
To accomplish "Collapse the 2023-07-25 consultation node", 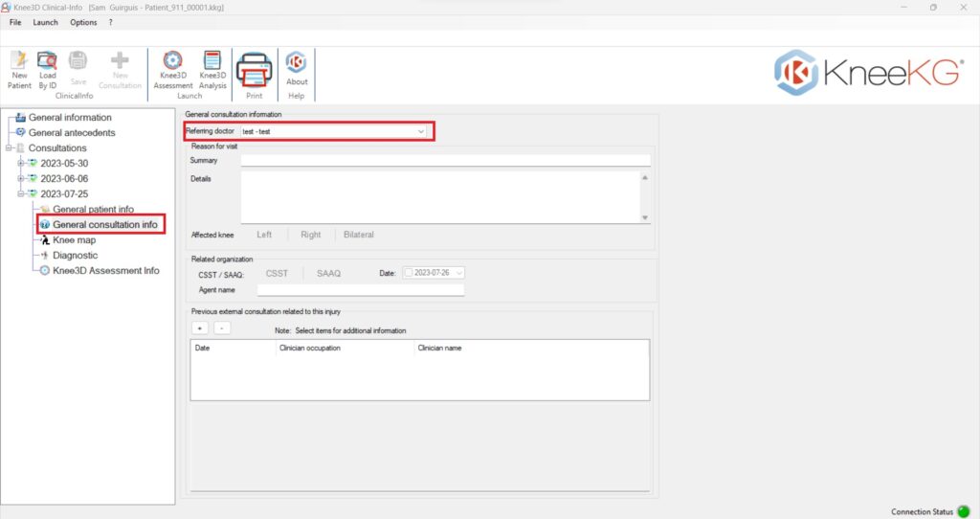I will 21,193.
